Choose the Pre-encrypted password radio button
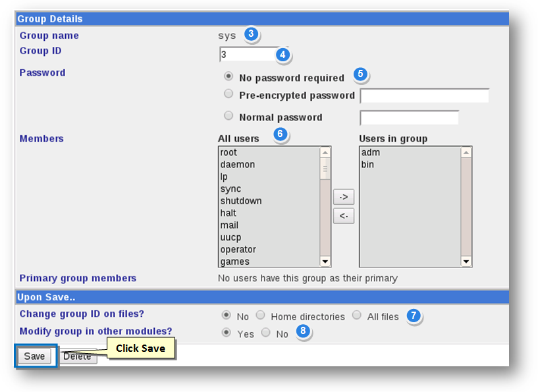Image resolution: width=538 pixels, height=392 pixels. [229, 94]
